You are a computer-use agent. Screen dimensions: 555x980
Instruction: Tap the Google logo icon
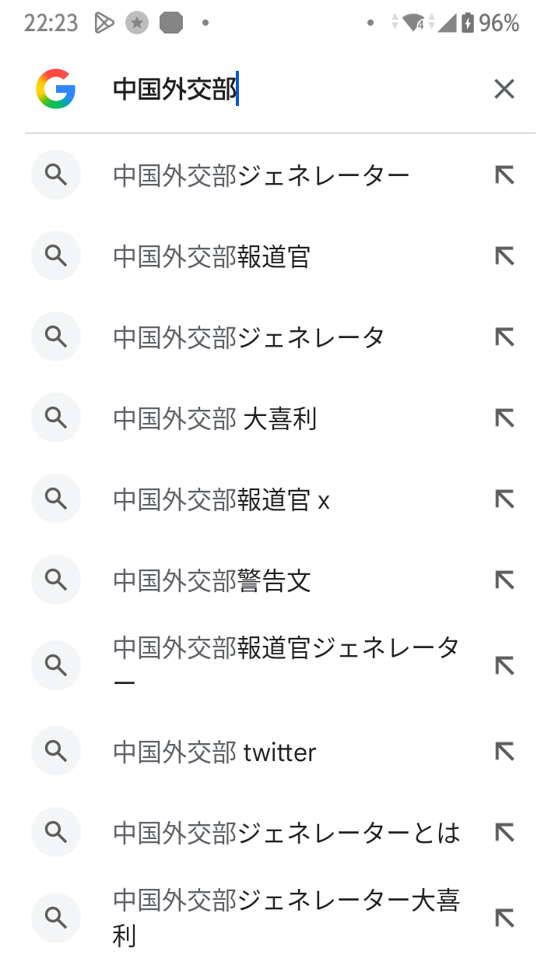tap(55, 90)
